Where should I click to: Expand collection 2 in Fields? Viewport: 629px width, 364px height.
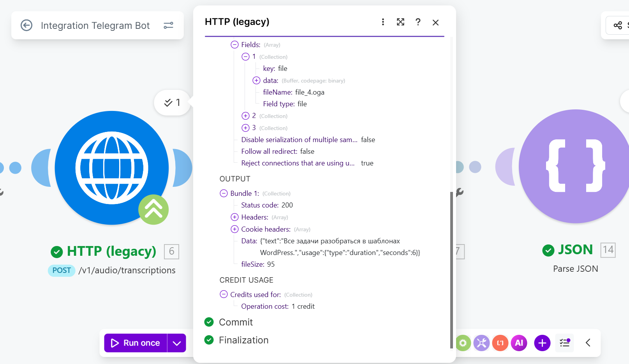coord(245,116)
